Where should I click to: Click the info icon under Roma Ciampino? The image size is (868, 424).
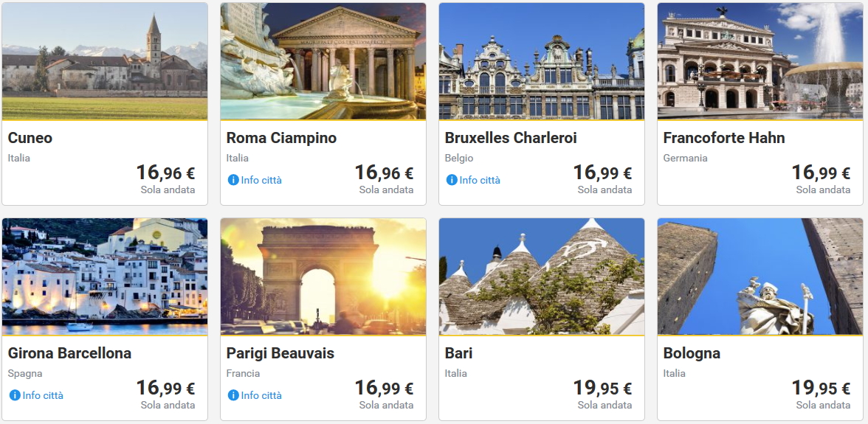point(233,180)
